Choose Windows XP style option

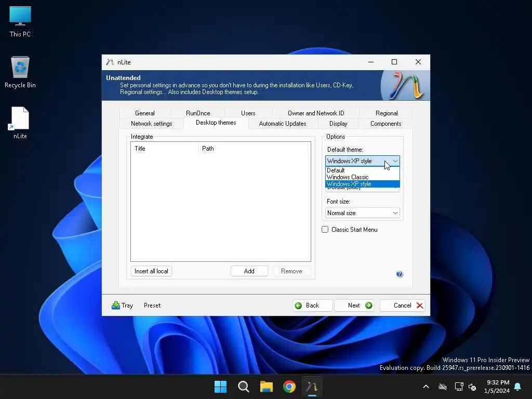point(362,184)
